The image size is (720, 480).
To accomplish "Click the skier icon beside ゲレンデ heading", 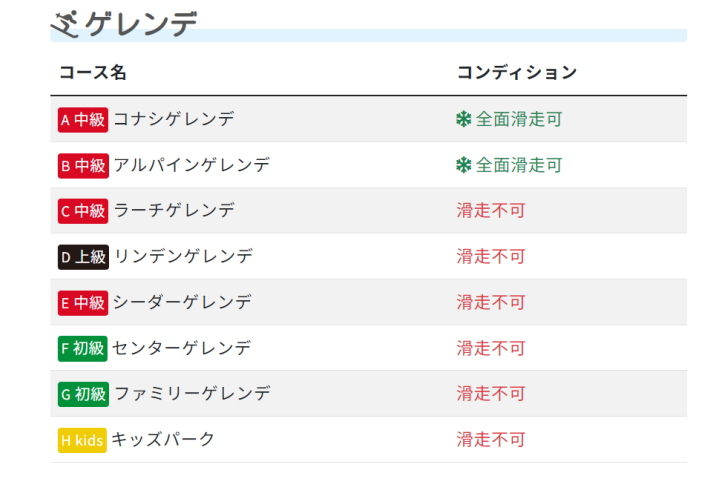I will point(66,22).
